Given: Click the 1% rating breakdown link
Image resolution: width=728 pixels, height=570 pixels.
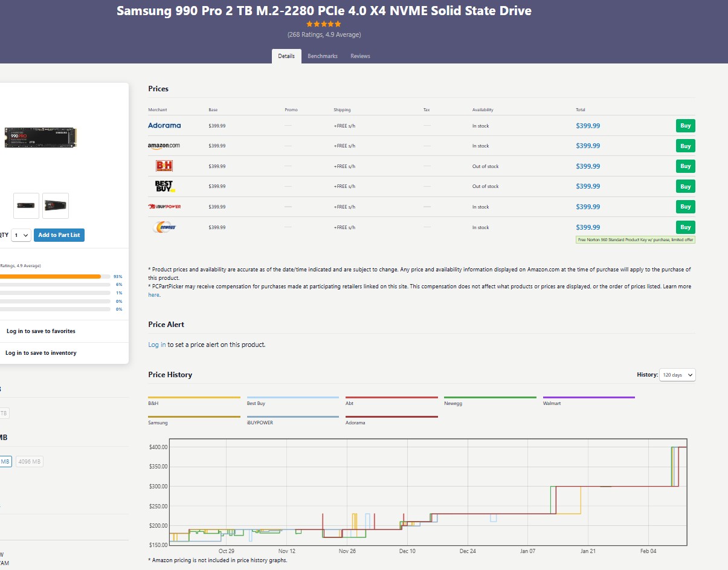Looking at the screenshot, I should [x=119, y=293].
